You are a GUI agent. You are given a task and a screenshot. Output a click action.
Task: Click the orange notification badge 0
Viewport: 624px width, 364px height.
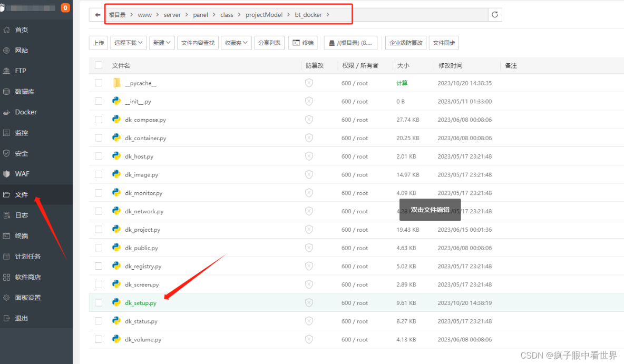(x=65, y=7)
